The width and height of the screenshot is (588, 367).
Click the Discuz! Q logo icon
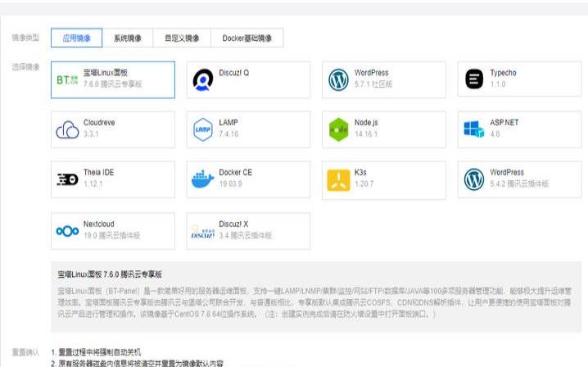coord(203,79)
